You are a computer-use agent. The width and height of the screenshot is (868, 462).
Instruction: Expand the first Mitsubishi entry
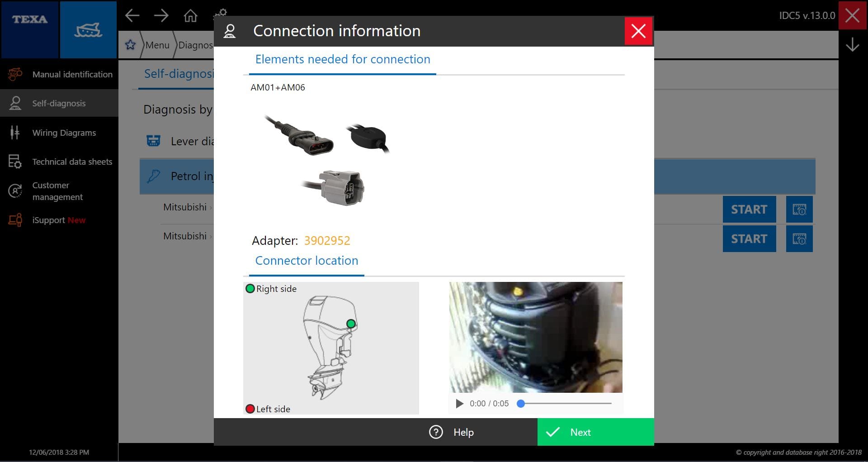point(186,207)
